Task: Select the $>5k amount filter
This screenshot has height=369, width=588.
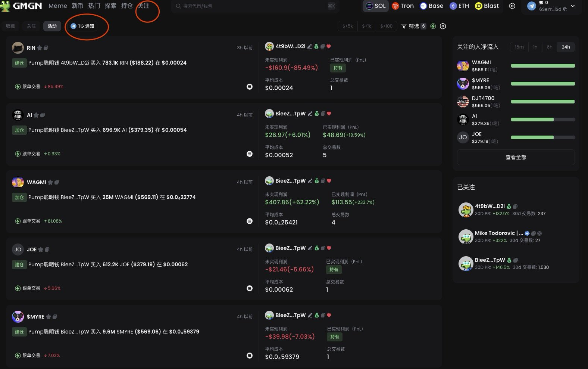Action: (x=347, y=26)
